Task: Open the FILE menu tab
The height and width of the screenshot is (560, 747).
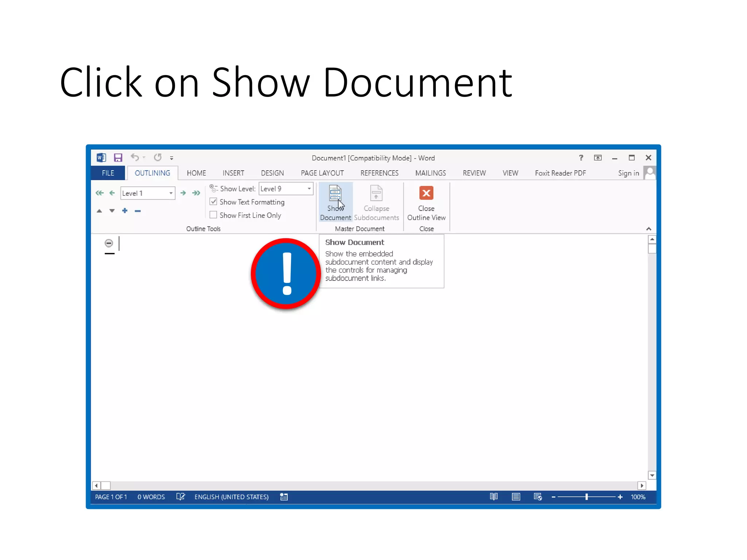Action: click(108, 173)
